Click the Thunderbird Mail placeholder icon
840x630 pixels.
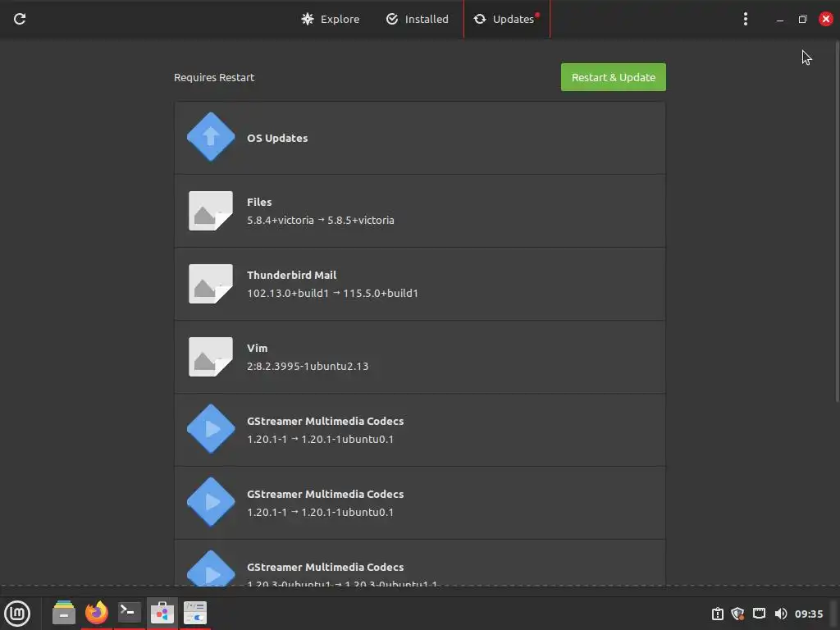point(211,283)
